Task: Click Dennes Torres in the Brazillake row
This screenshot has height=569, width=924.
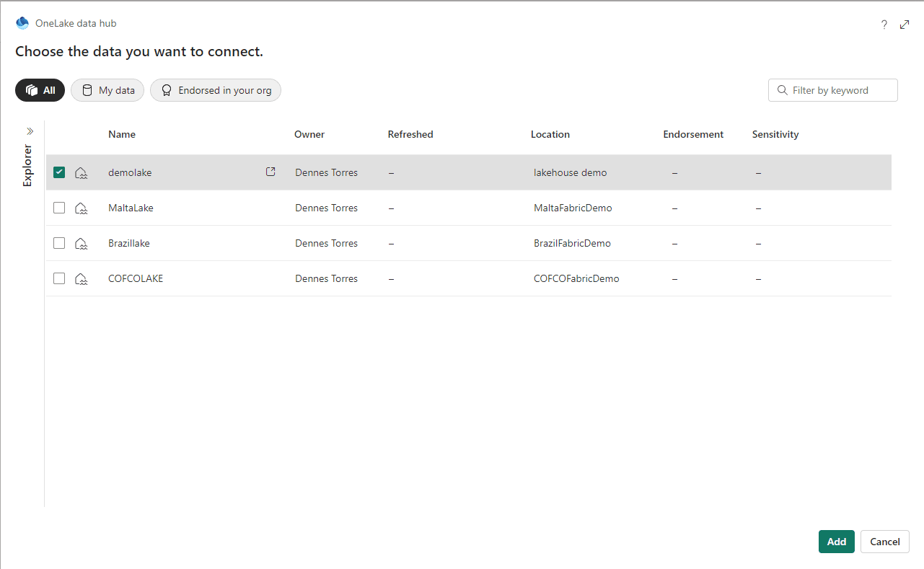Action: (327, 243)
